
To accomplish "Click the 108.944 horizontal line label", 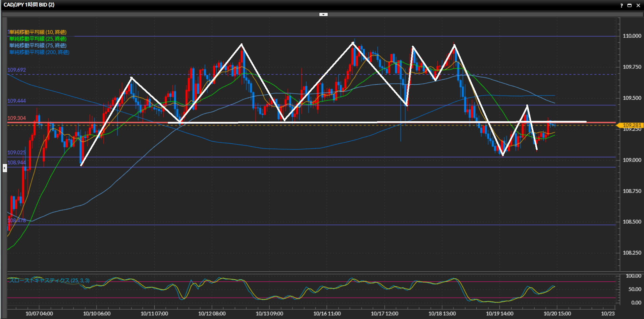I will (x=16, y=163).
